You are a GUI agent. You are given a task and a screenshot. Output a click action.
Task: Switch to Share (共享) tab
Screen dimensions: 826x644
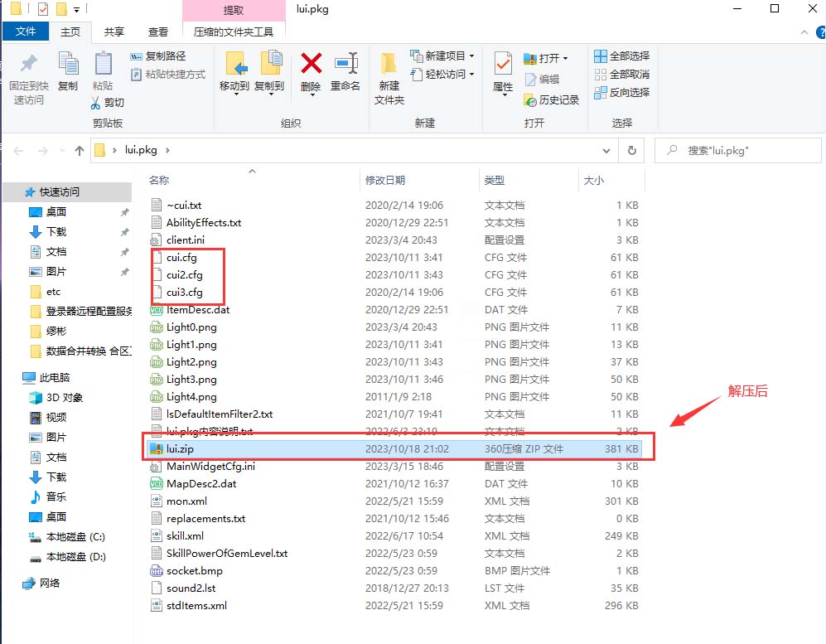tap(114, 32)
